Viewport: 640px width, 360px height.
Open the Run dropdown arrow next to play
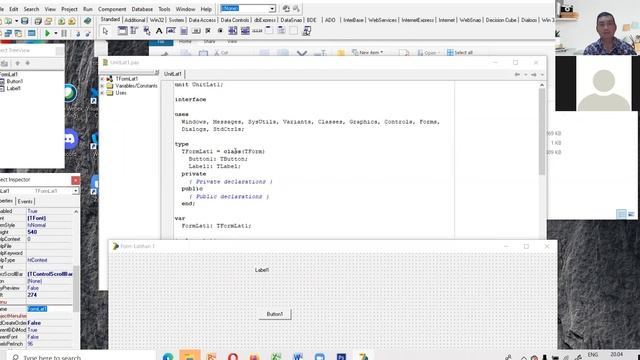click(56, 33)
